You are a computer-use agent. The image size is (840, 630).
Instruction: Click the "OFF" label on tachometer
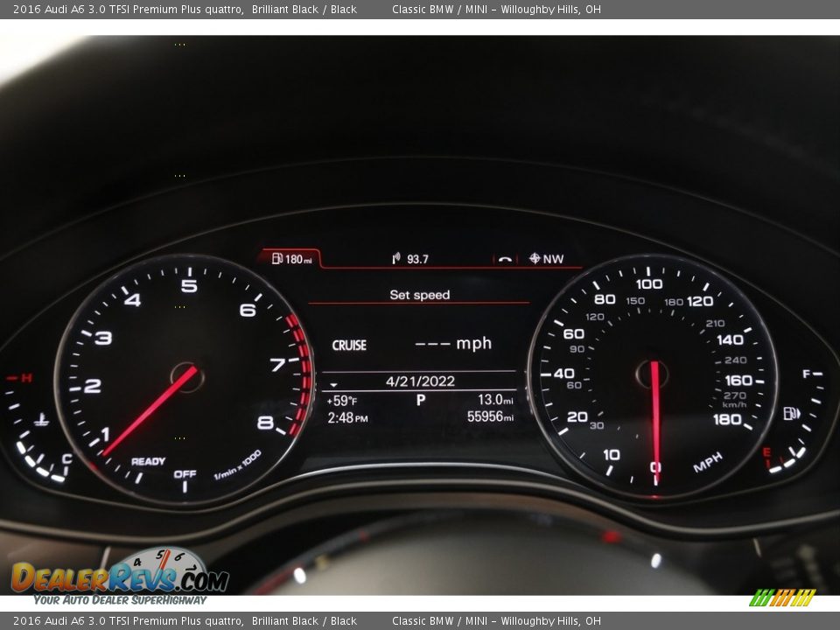click(x=185, y=474)
